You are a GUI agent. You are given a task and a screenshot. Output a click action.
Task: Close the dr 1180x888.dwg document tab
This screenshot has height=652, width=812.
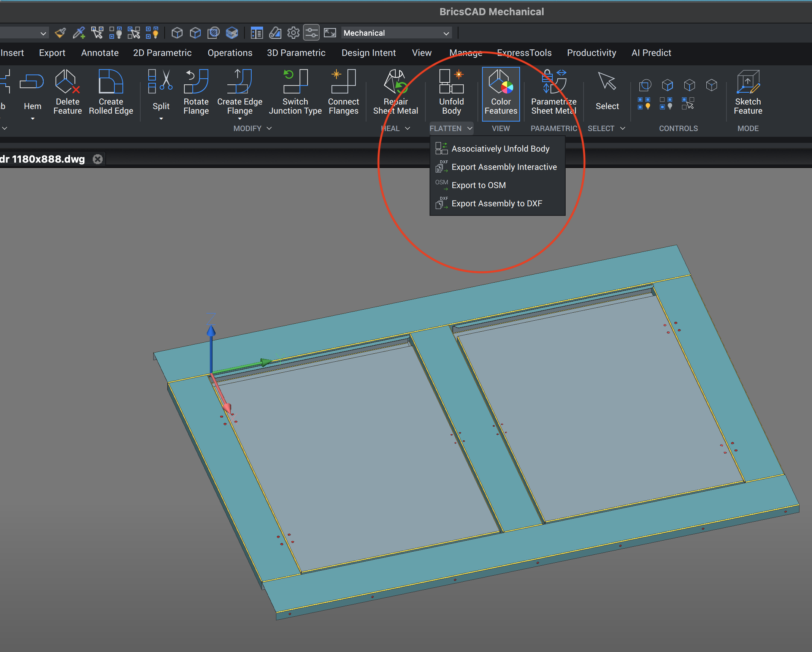click(x=98, y=159)
